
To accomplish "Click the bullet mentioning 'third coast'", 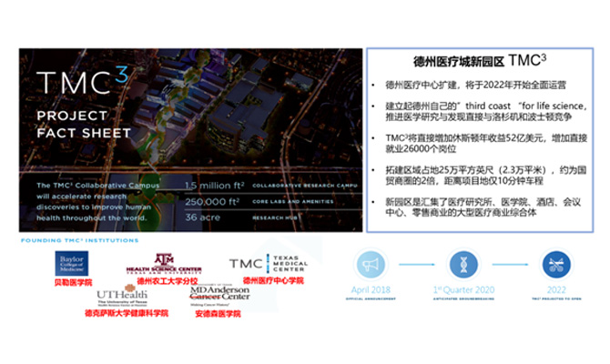I will 485,111.
